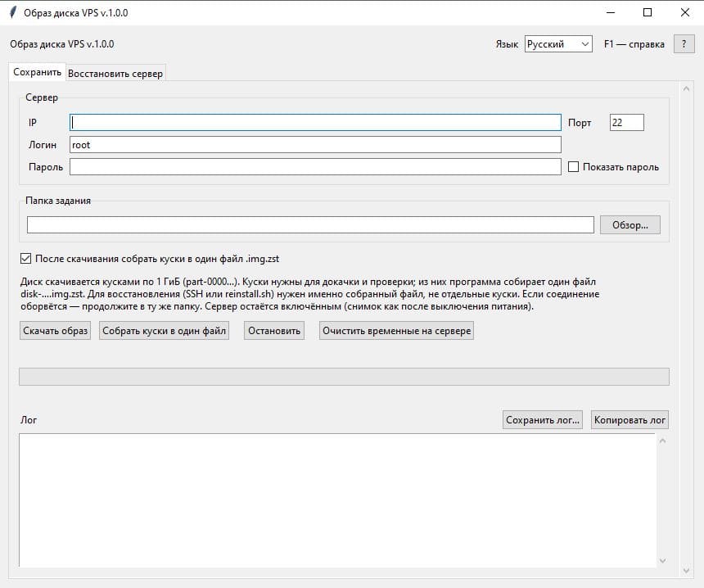
Task: Minimize the application window
Action: point(611,12)
